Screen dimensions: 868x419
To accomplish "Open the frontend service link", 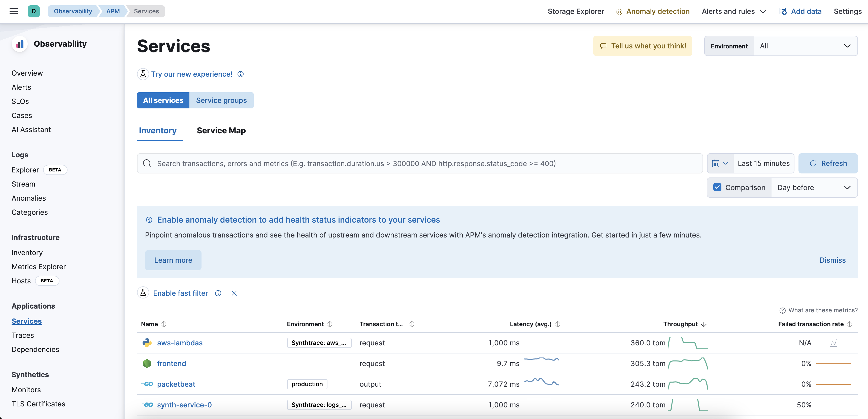I will point(171,363).
